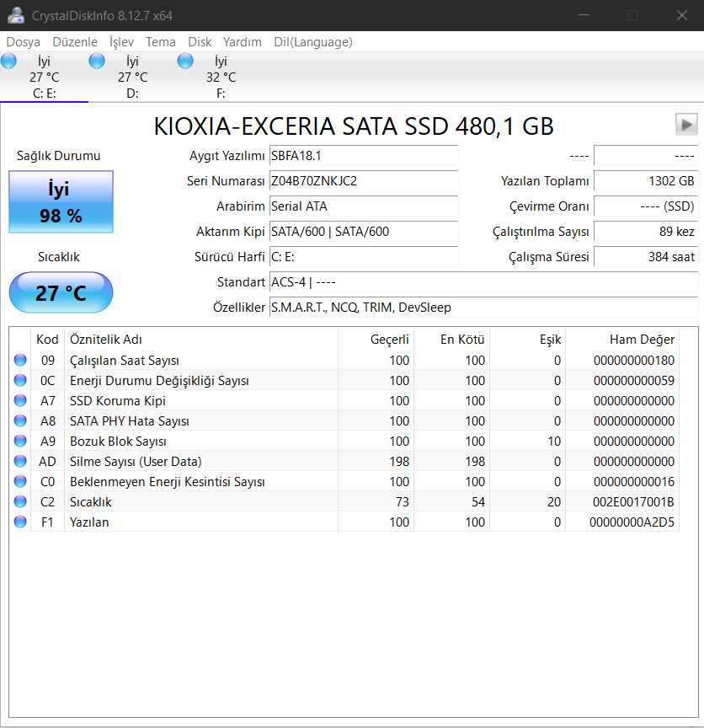Click the CrystalDiskInfo app icon in title bar

click(16, 15)
